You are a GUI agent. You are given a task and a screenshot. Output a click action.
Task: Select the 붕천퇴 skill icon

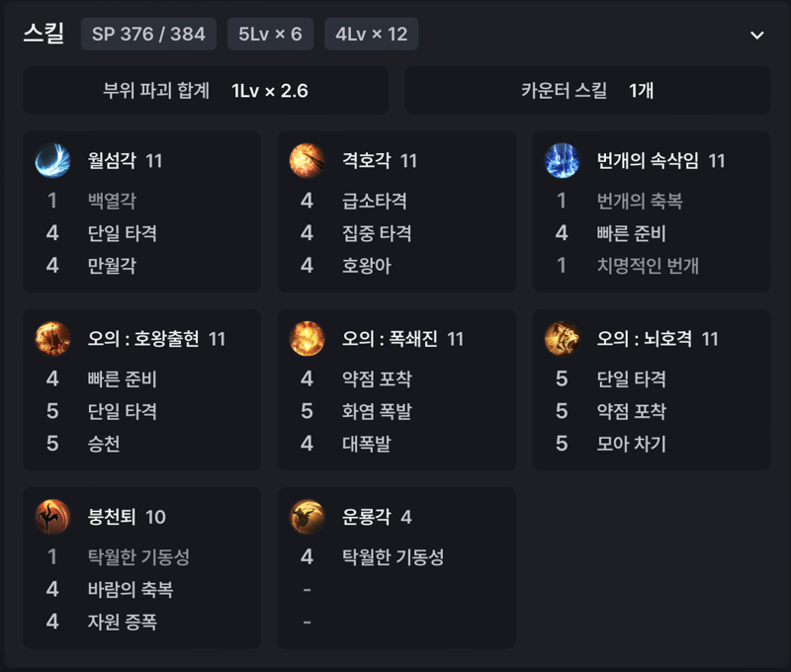point(52,517)
